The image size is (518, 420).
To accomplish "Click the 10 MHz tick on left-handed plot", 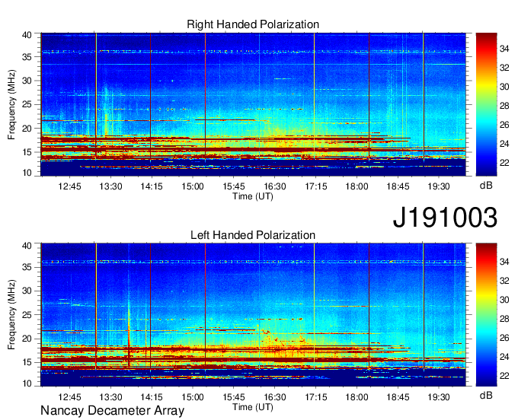I will tap(27, 383).
